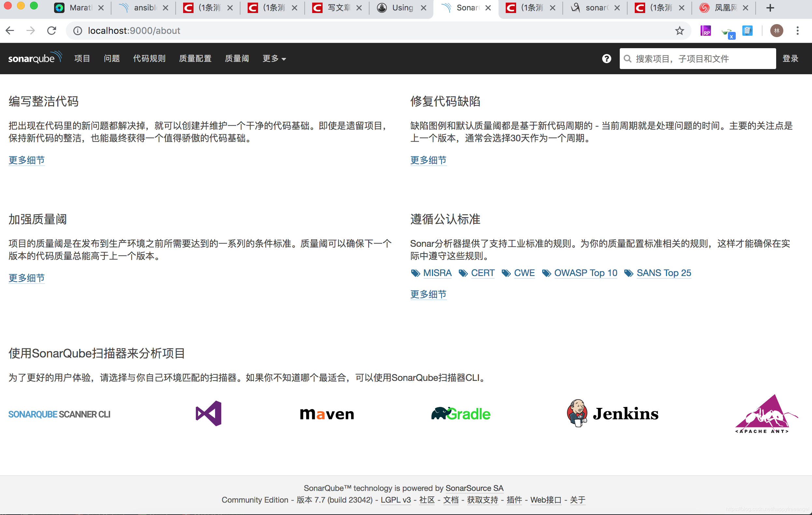Focus the project search input field

click(697, 59)
